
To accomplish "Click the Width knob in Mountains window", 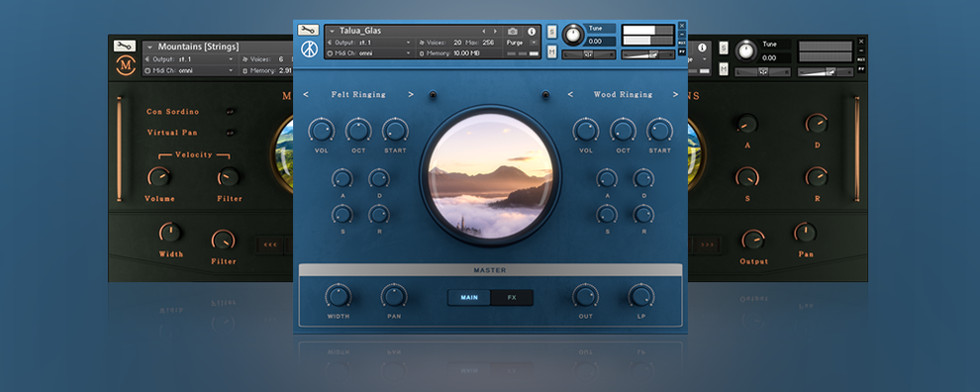I will tap(170, 233).
